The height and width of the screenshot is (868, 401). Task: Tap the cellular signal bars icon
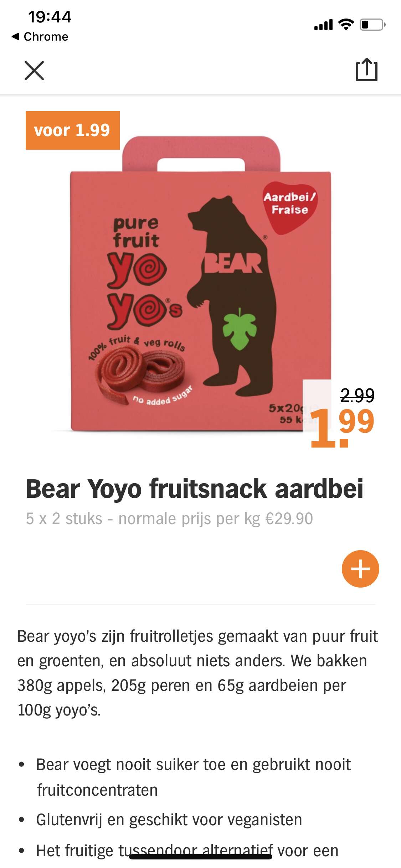click(323, 25)
